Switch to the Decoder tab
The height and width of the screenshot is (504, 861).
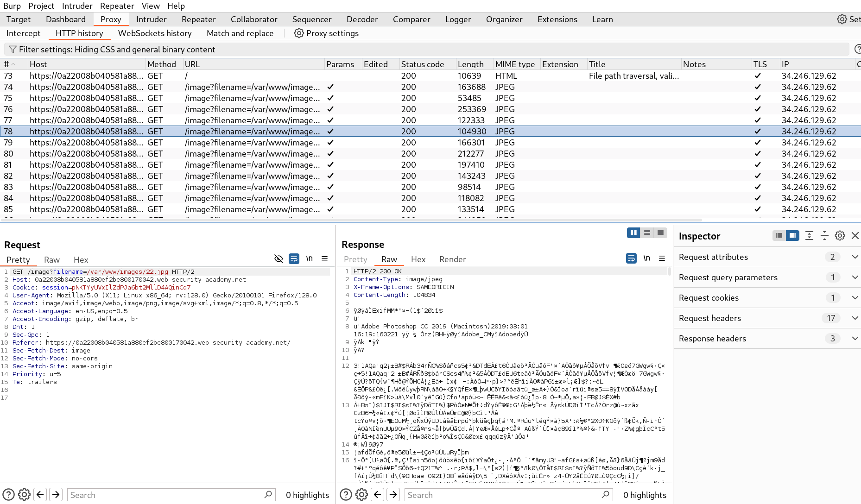tap(362, 19)
